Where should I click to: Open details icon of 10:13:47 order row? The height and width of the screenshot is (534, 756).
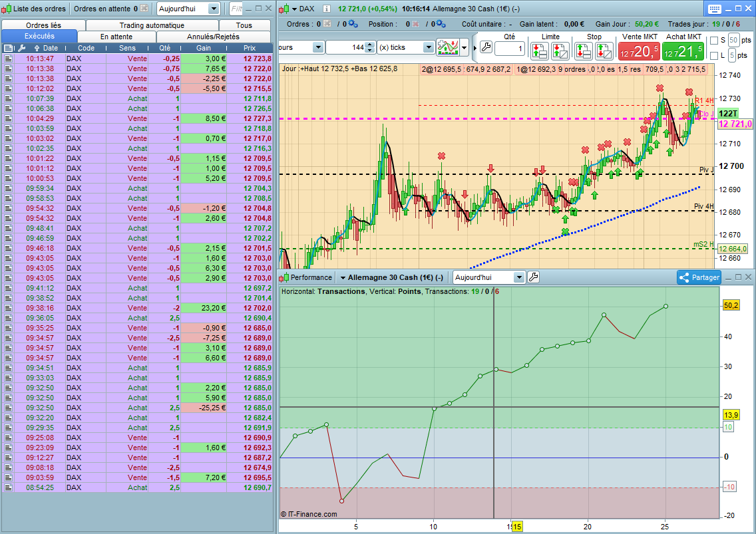tap(8, 59)
